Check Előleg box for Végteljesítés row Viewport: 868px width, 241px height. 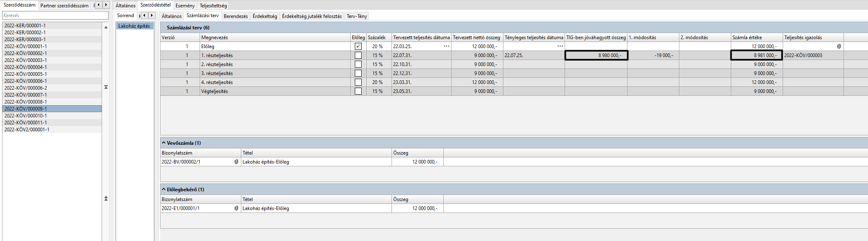[x=358, y=91]
